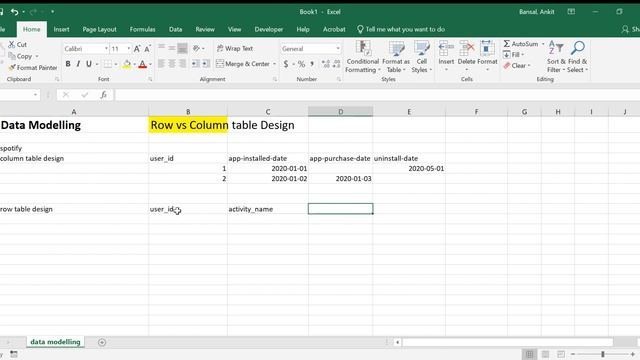Adjust the zoom slider handle
The height and width of the screenshot is (360, 640).
pyautogui.click(x=603, y=354)
